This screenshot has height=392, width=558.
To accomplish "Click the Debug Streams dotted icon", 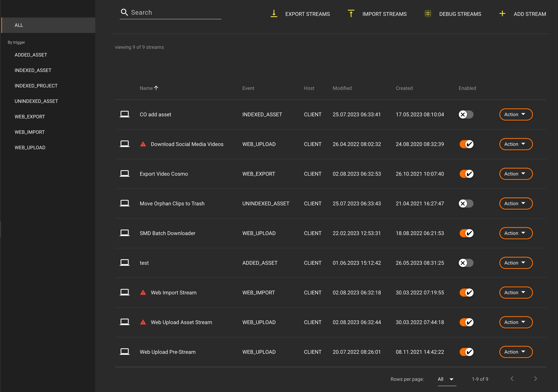I will [x=428, y=14].
